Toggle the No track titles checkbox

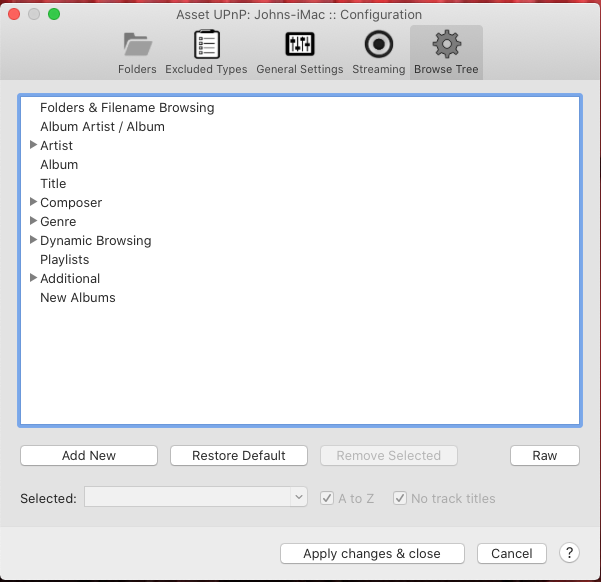click(x=400, y=498)
